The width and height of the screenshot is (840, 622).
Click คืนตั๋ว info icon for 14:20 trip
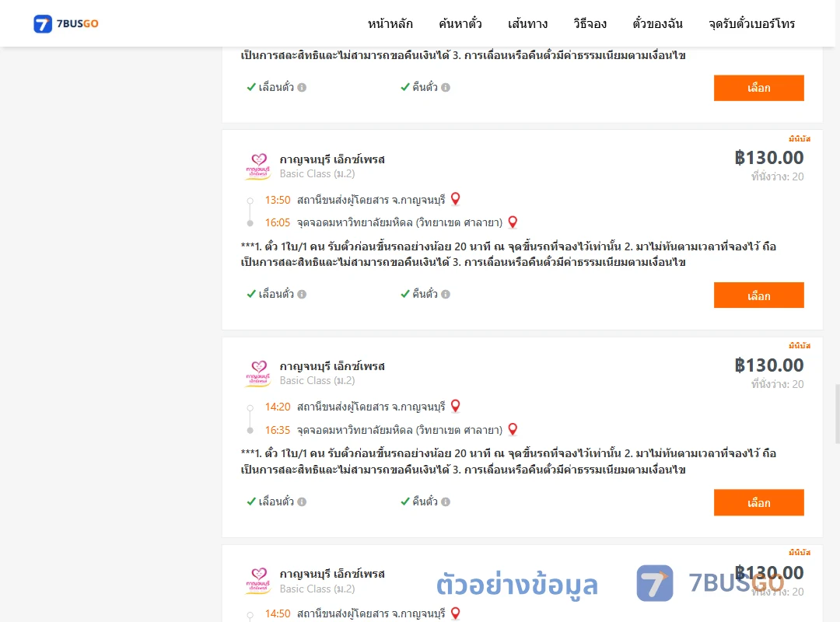(x=446, y=501)
